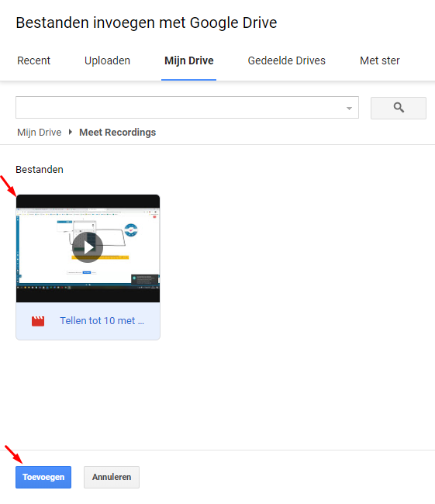This screenshot has width=435, height=504.
Task: Select the Mijn Drive tab
Action: 188,60
